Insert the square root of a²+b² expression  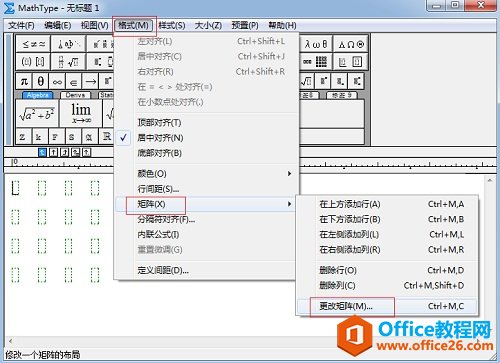[x=37, y=114]
